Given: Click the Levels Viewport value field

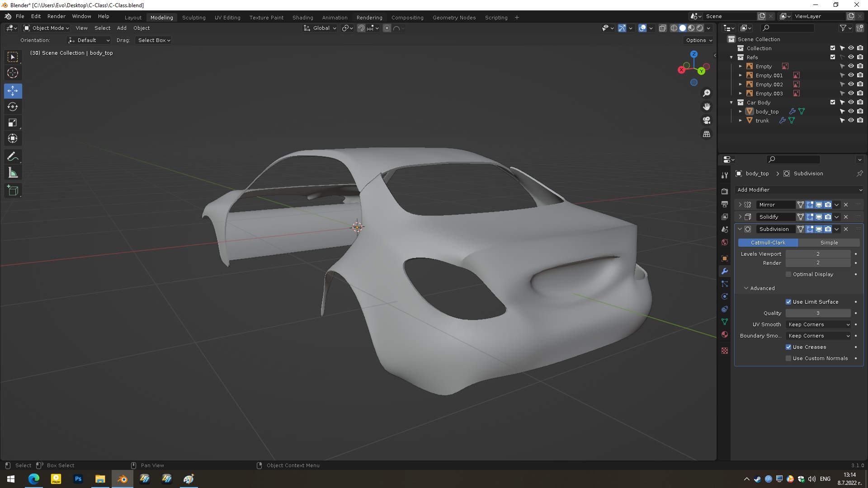Looking at the screenshot, I should coord(817,254).
